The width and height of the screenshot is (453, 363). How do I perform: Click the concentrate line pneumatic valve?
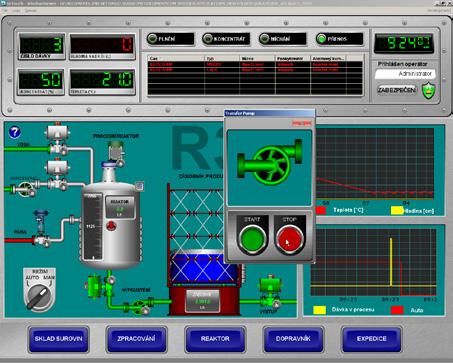(x=58, y=168)
